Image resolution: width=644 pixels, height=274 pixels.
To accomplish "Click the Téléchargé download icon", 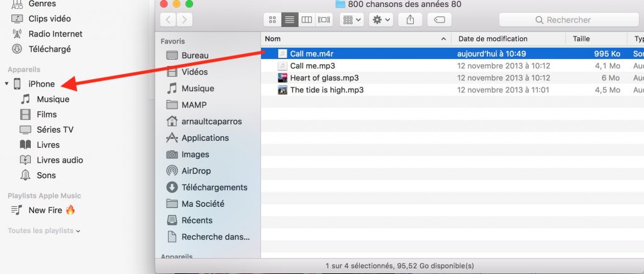I will click(17, 49).
